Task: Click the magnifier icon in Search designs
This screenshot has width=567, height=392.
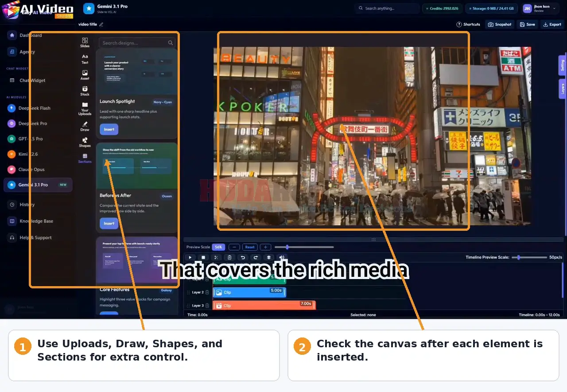Action: point(170,43)
